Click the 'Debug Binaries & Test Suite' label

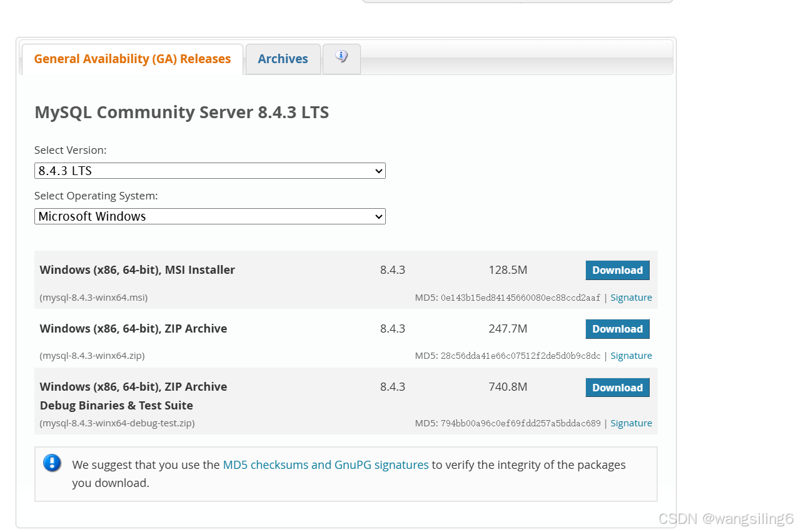116,405
